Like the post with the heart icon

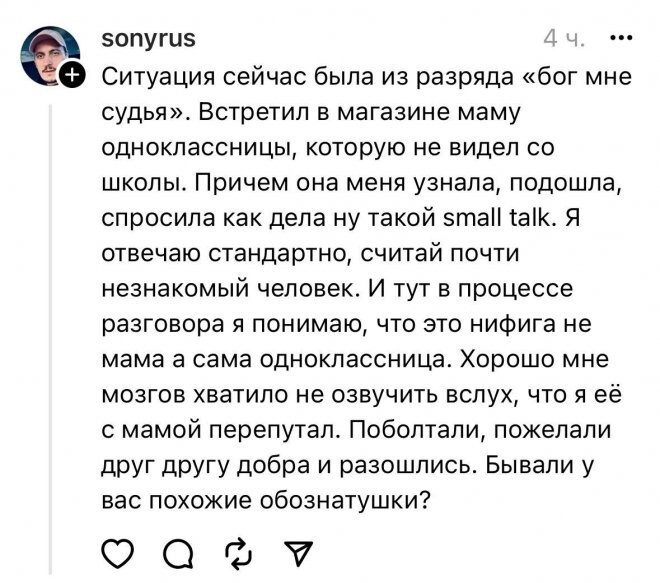pos(118,551)
